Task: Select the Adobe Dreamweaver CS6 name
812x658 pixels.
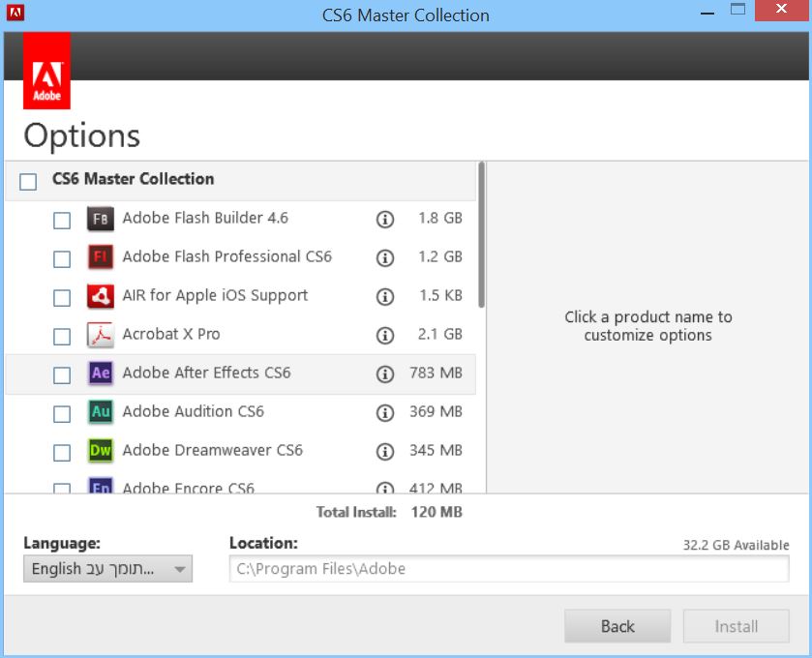Action: [212, 450]
